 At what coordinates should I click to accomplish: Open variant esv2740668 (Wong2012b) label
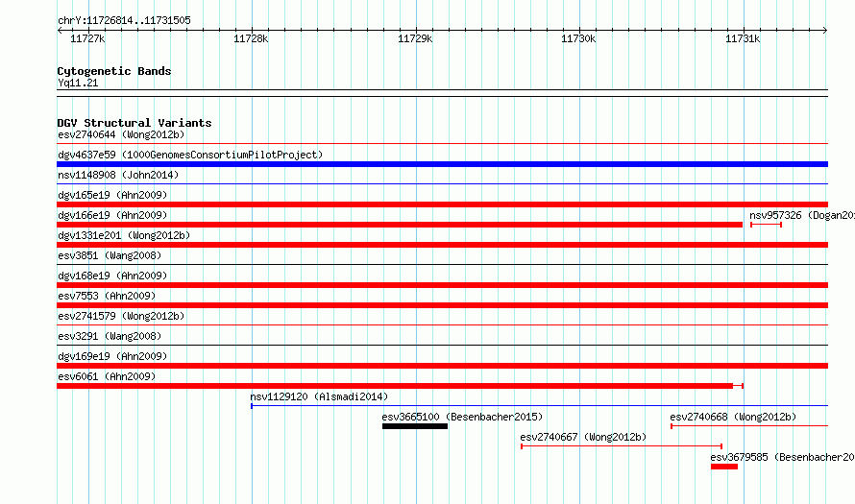pyautogui.click(x=733, y=417)
